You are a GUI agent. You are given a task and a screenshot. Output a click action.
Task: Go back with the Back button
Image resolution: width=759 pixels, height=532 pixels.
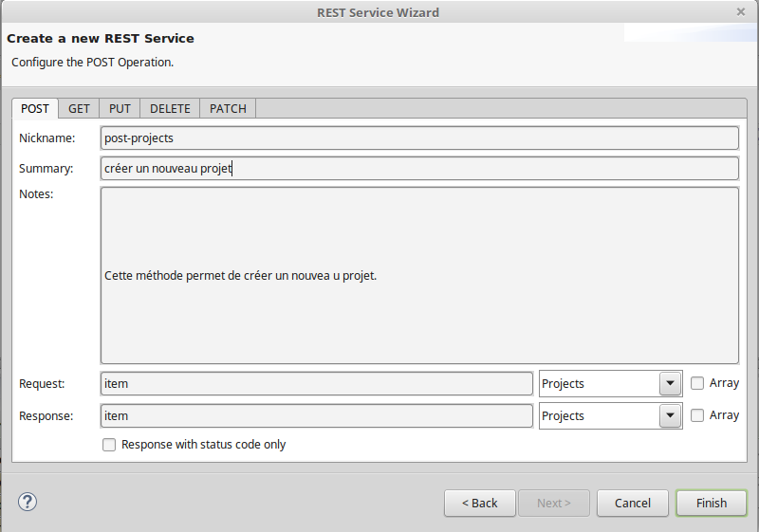pyautogui.click(x=480, y=503)
